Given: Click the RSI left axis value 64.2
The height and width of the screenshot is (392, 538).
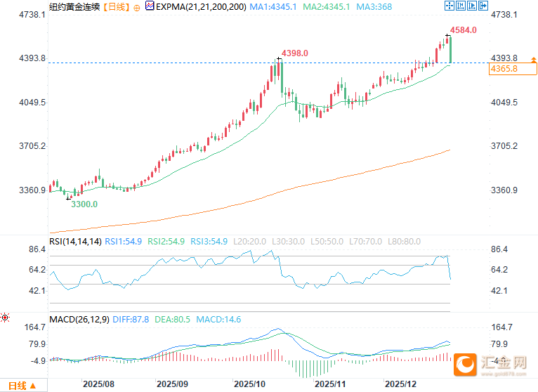Looking at the screenshot, I should (x=37, y=270).
